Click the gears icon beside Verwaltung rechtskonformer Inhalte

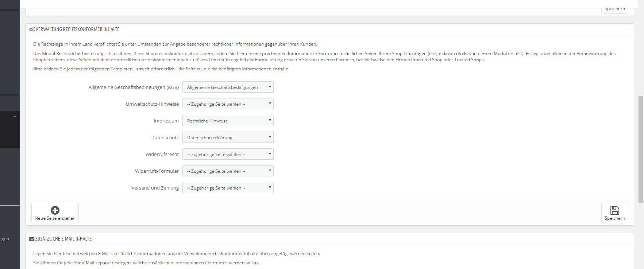[32, 29]
